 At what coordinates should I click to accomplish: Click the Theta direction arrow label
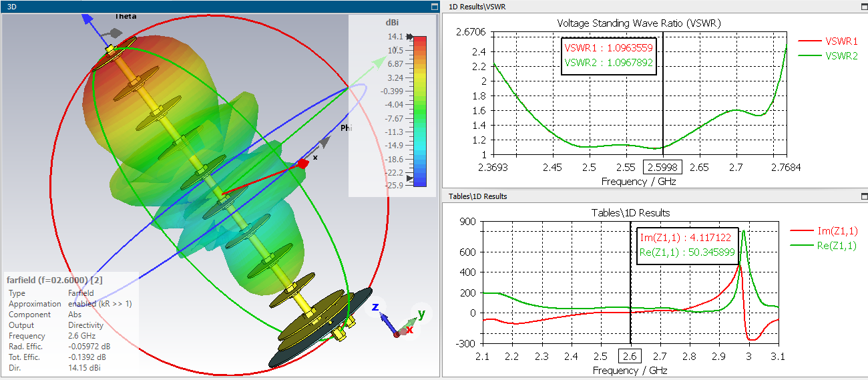click(124, 16)
